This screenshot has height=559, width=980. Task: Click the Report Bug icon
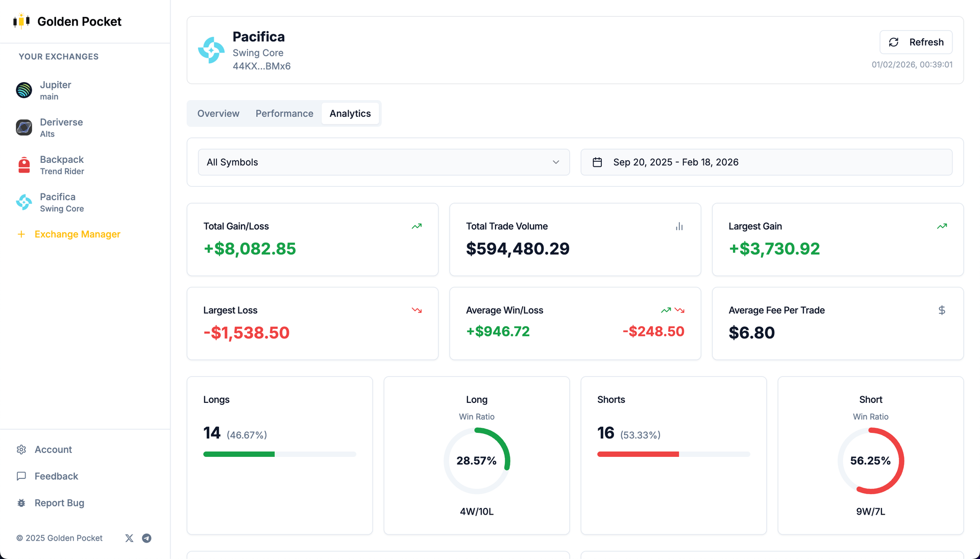coord(21,503)
